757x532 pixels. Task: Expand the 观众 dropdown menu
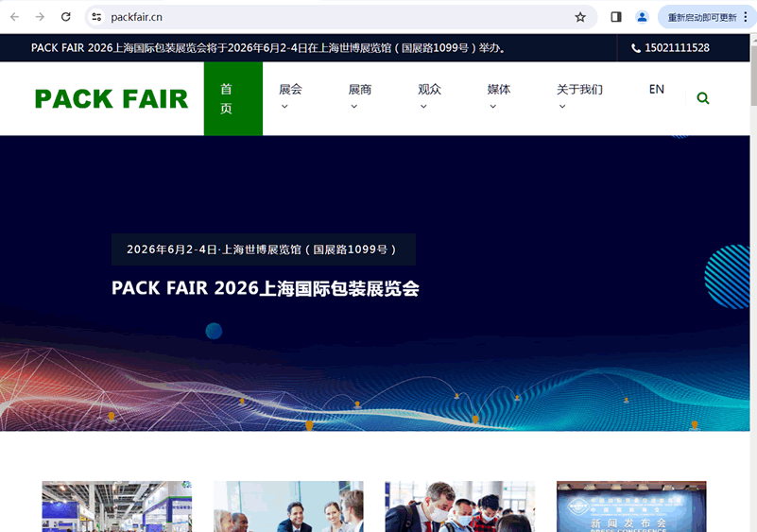(x=429, y=96)
